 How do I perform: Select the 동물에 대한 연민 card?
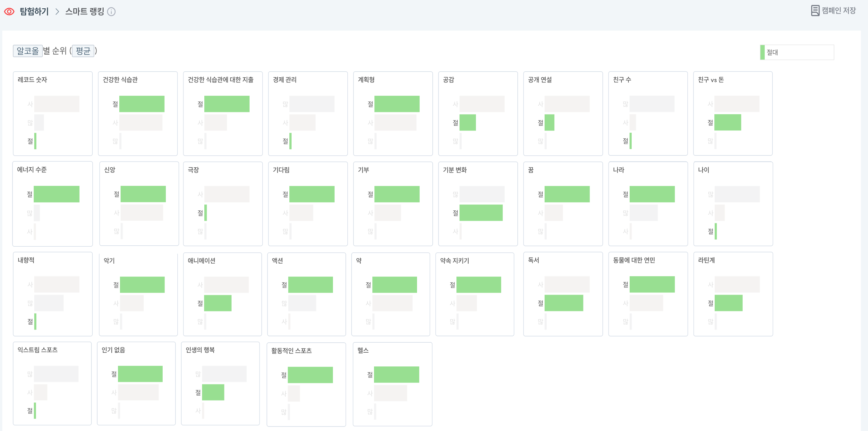pos(648,294)
